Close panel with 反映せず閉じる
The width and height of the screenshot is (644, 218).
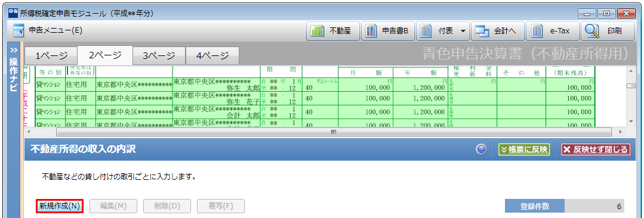coord(596,150)
